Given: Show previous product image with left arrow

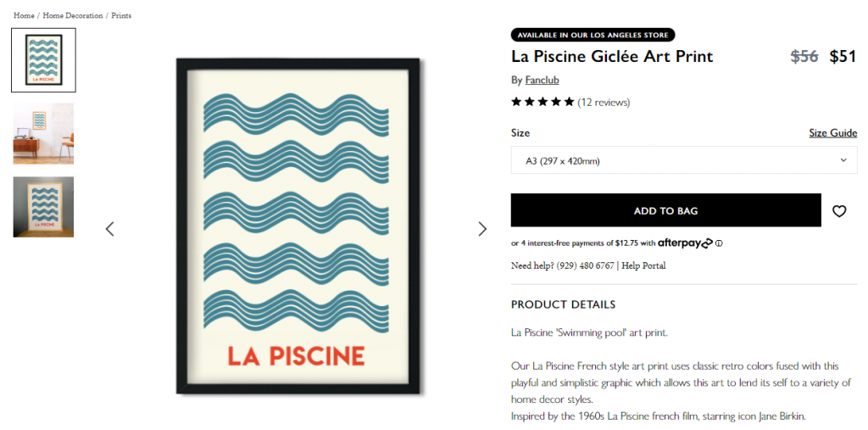Looking at the screenshot, I should (109, 229).
